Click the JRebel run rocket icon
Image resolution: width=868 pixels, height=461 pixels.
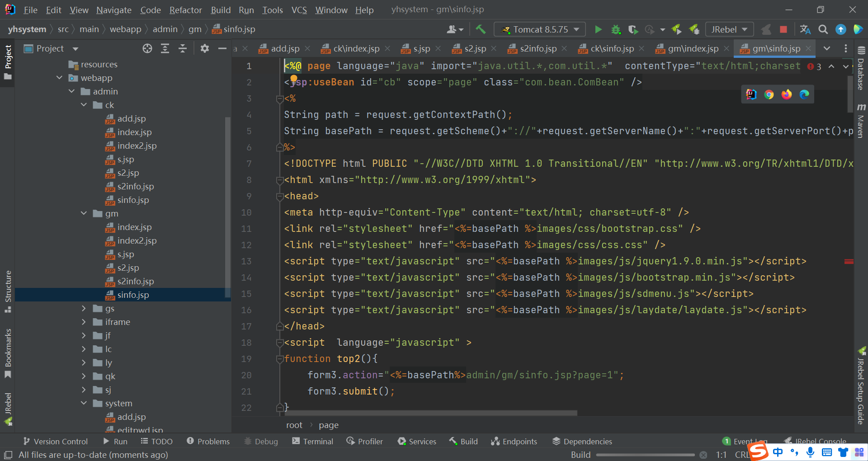tap(677, 29)
